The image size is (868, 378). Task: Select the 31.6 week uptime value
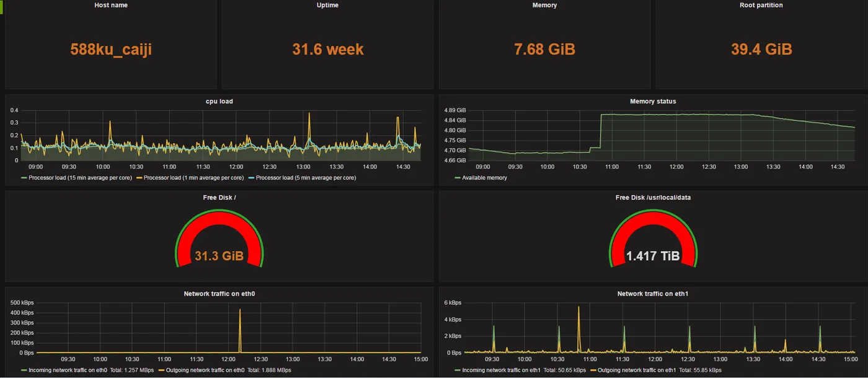pyautogui.click(x=328, y=50)
